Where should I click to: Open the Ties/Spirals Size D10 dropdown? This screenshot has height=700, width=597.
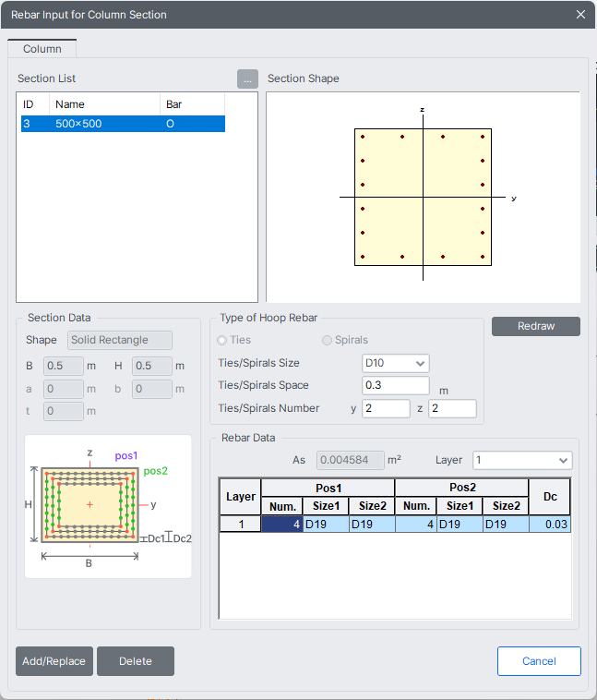point(395,364)
